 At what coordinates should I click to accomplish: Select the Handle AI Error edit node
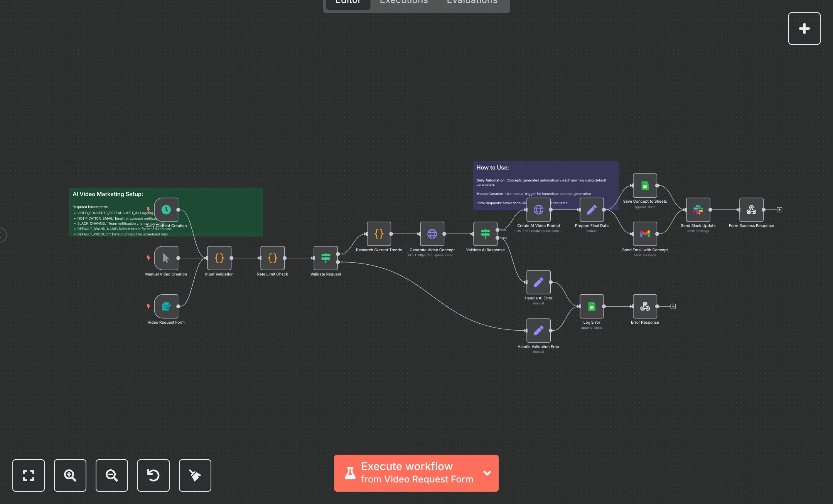pyautogui.click(x=538, y=282)
